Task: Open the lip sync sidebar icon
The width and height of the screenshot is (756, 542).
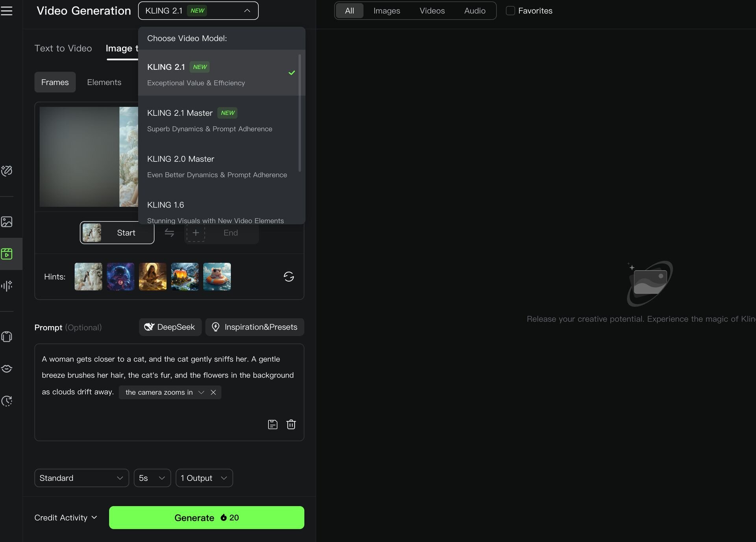Action: [x=7, y=369]
